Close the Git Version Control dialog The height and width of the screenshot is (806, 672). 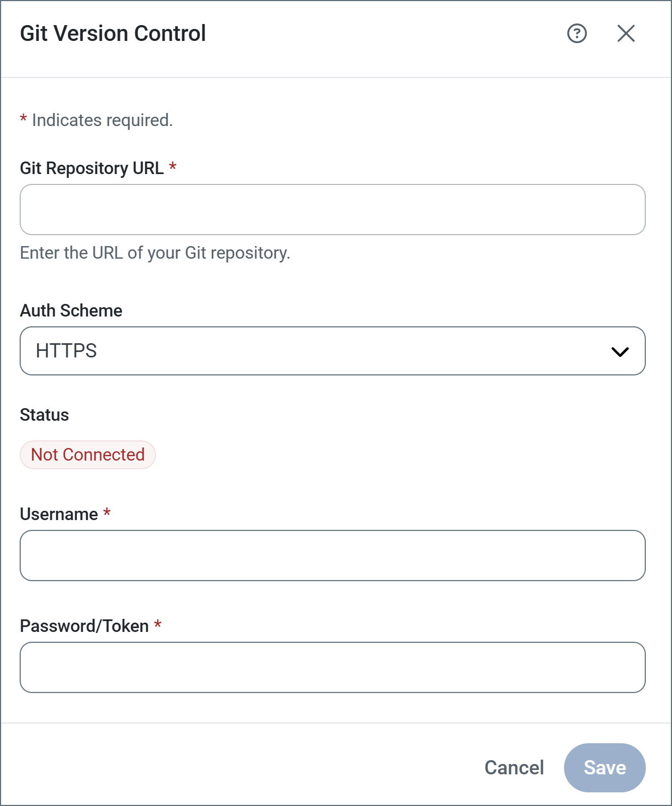click(x=626, y=33)
